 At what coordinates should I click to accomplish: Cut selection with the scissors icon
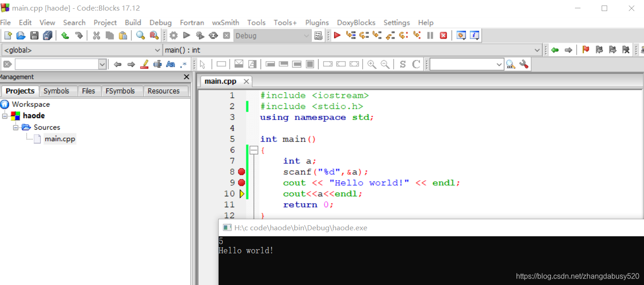(x=96, y=35)
